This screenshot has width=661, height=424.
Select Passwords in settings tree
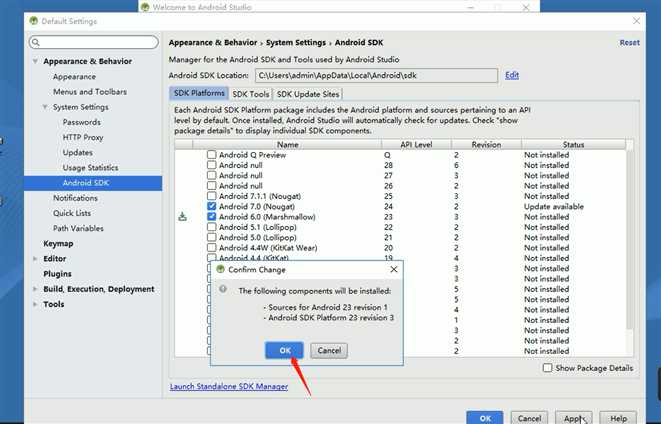pos(82,122)
